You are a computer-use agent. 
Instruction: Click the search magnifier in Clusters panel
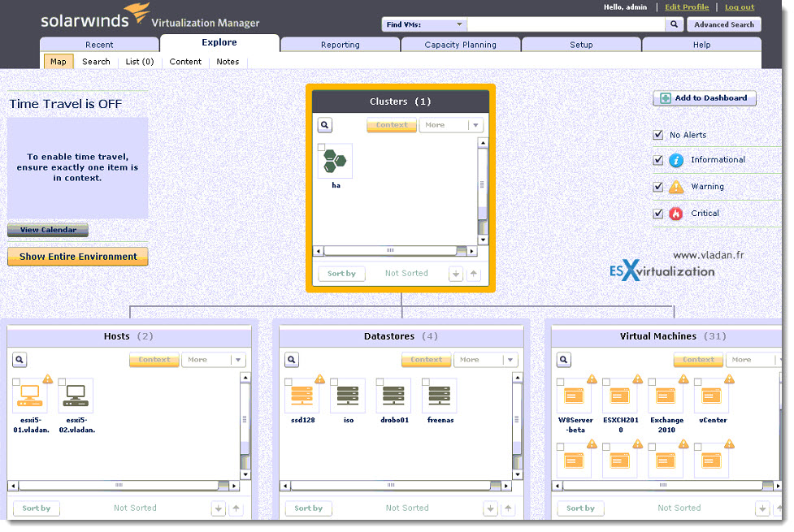324,125
